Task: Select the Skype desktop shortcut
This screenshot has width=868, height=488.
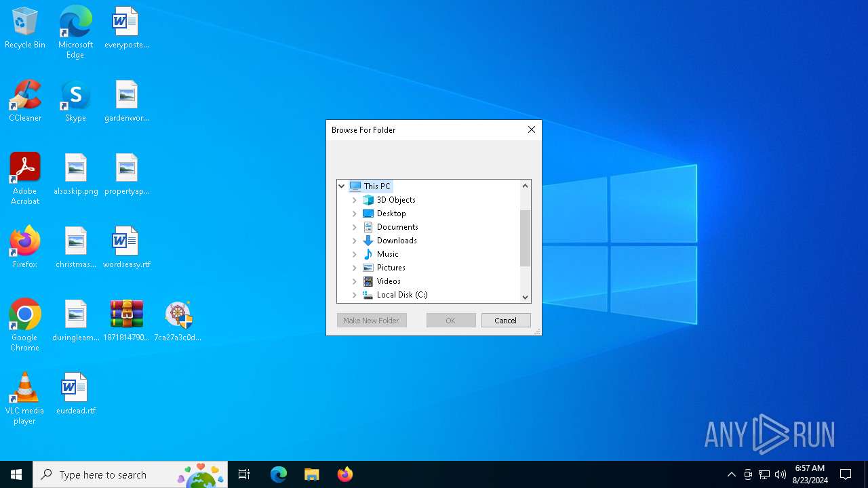Action: point(75,102)
